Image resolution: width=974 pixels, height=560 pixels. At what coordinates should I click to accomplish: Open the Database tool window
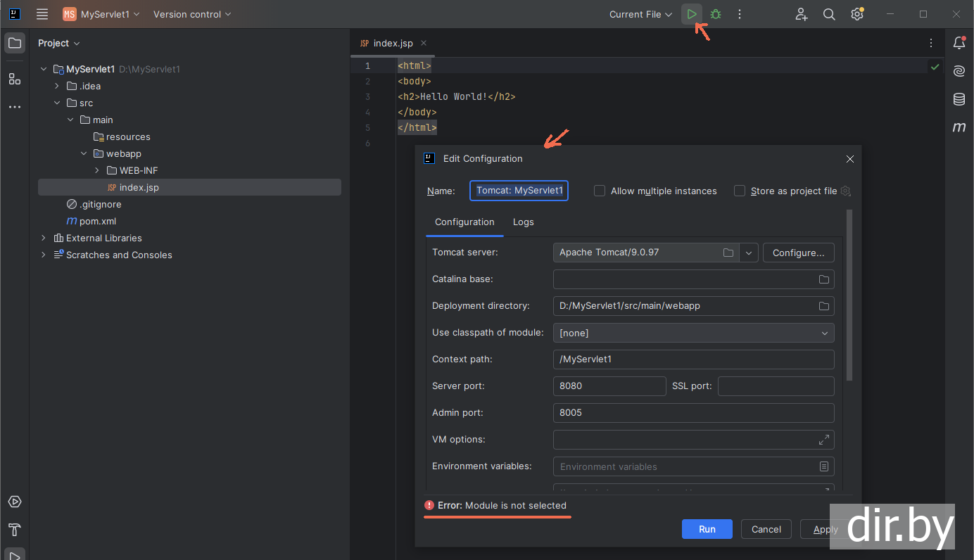coord(959,99)
